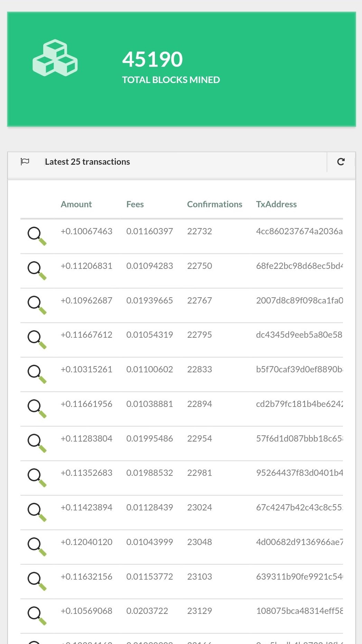Sort by the Confirmations column header
This screenshot has width=362, height=644.
[214, 204]
